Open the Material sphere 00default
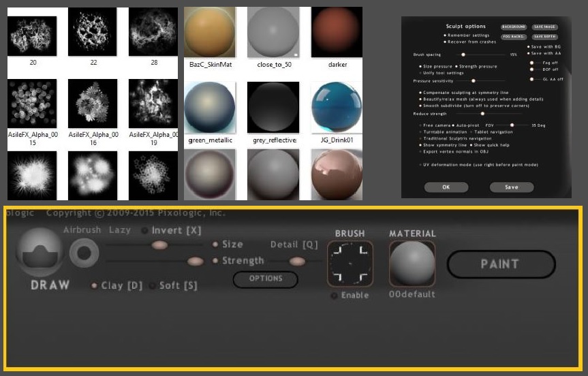 (x=412, y=263)
